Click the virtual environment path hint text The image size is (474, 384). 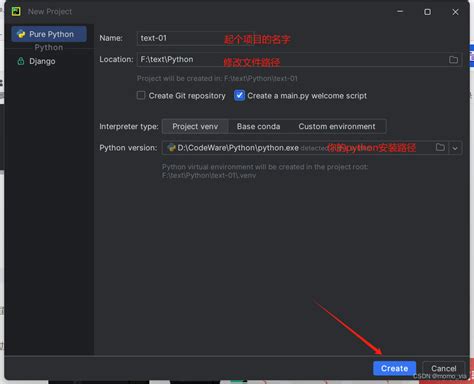coord(265,171)
